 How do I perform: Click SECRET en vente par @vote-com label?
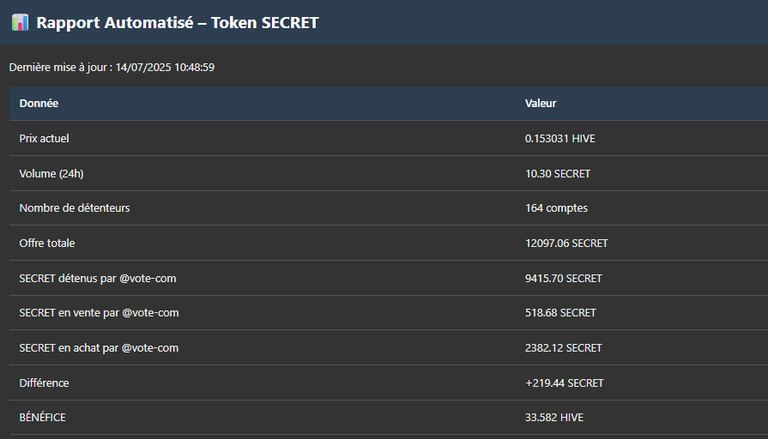[x=99, y=313]
